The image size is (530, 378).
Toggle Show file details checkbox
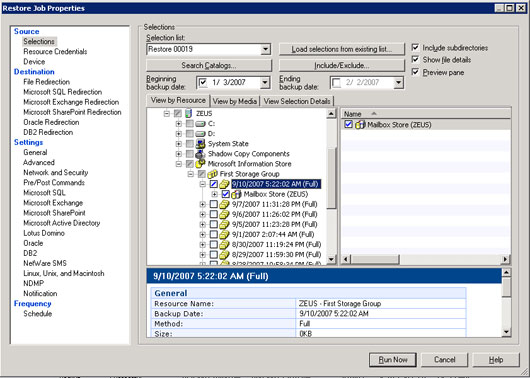[x=415, y=60]
